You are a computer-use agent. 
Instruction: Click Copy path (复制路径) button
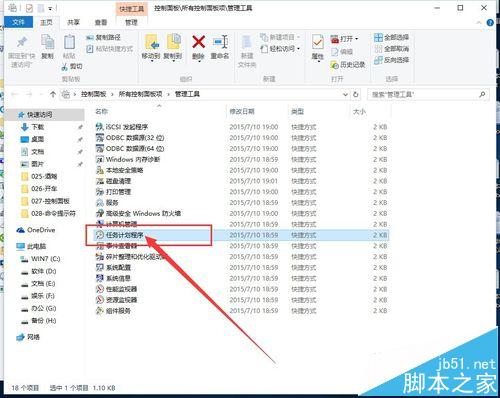click(x=103, y=37)
